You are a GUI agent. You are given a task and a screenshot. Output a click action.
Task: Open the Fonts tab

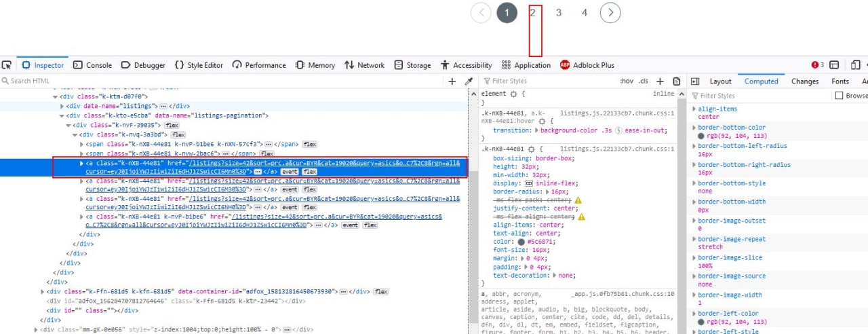tap(840, 81)
